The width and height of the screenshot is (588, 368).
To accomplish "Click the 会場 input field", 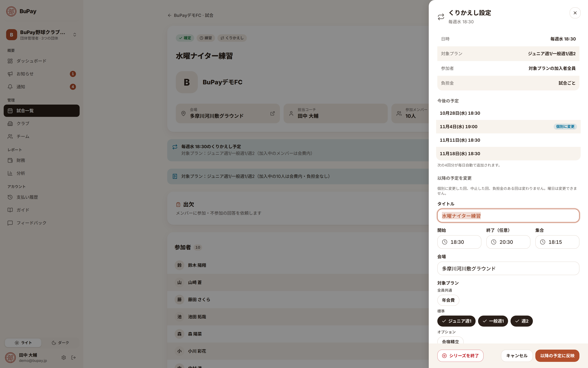I will coord(508,268).
